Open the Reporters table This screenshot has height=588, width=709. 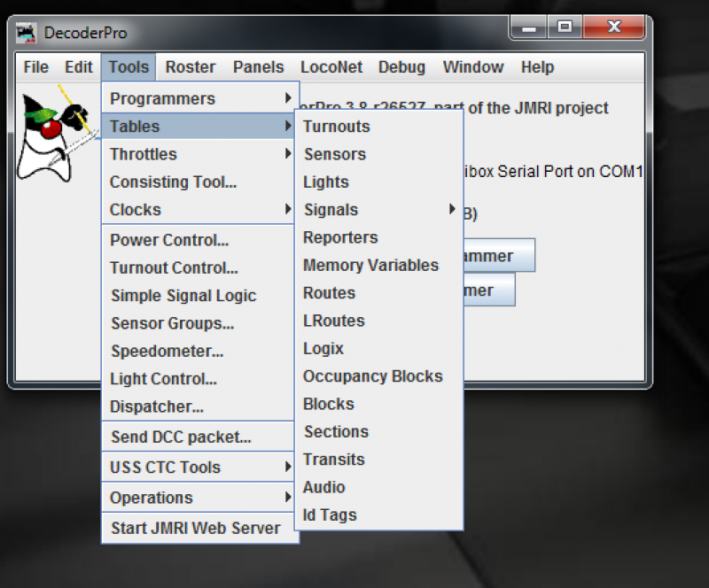(x=379, y=237)
